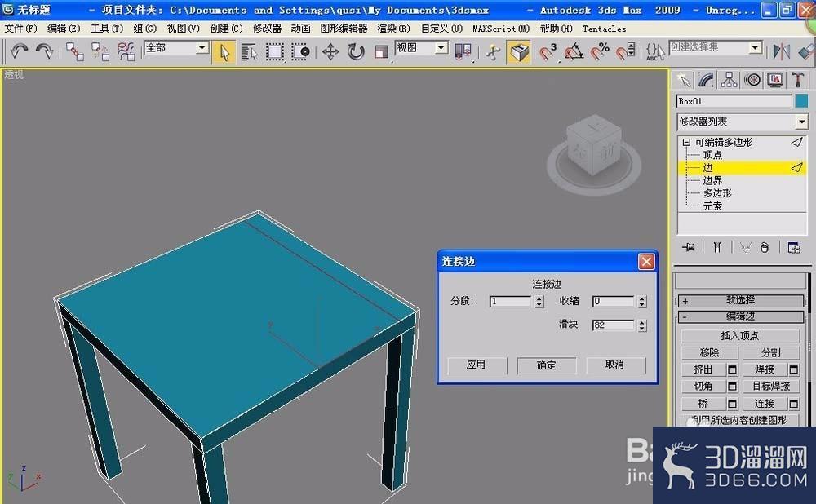This screenshot has width=816, height=504.
Task: Click the Bind to Space Warp icon
Action: [x=126, y=51]
